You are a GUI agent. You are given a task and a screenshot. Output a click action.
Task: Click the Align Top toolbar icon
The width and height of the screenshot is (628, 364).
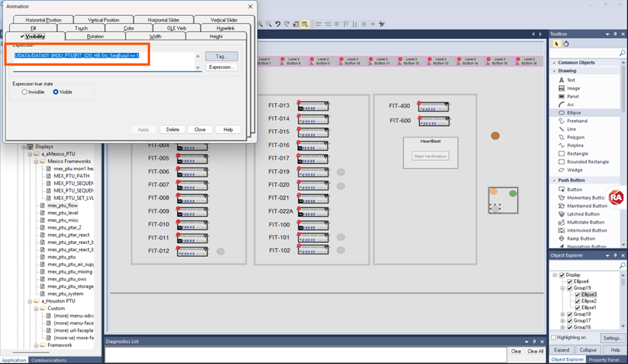coord(345,24)
